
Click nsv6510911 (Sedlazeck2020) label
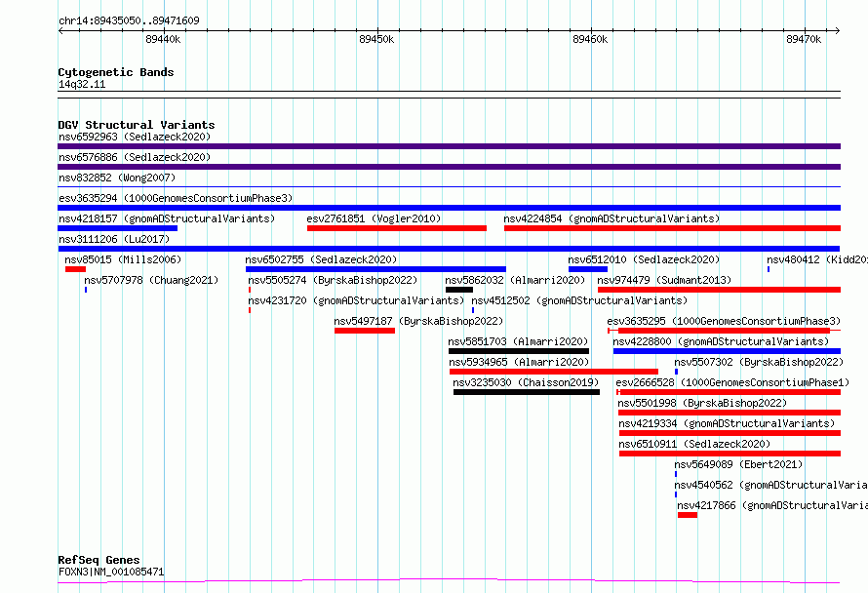[x=694, y=444]
